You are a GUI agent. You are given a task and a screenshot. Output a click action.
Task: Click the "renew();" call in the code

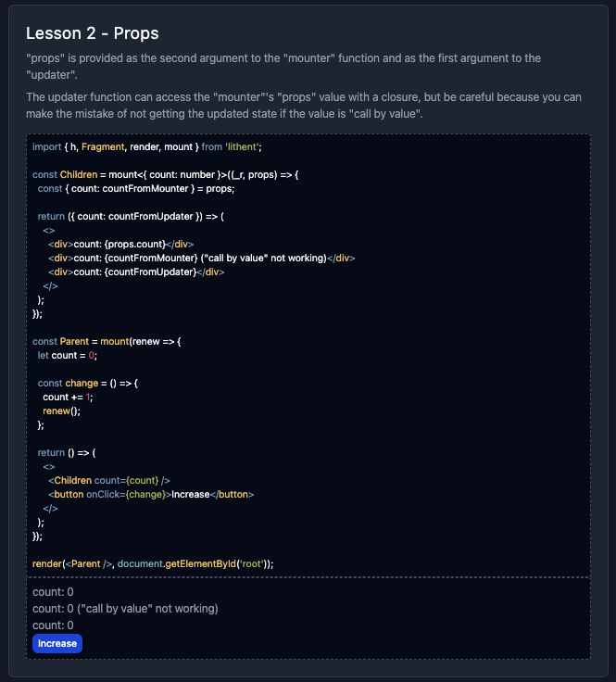(61, 411)
